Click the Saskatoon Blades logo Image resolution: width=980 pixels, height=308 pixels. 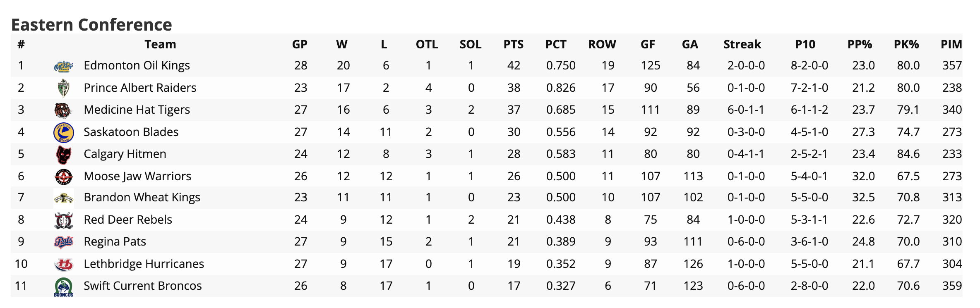coord(64,132)
